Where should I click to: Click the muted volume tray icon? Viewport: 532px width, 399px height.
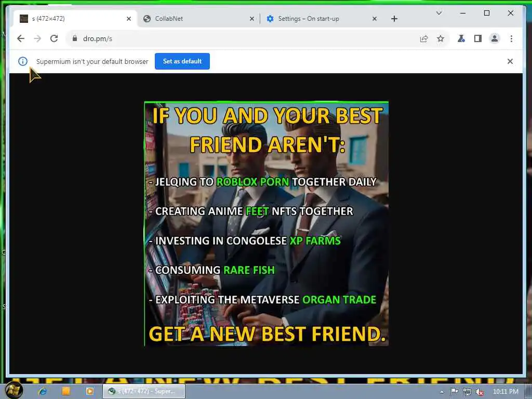click(480, 392)
